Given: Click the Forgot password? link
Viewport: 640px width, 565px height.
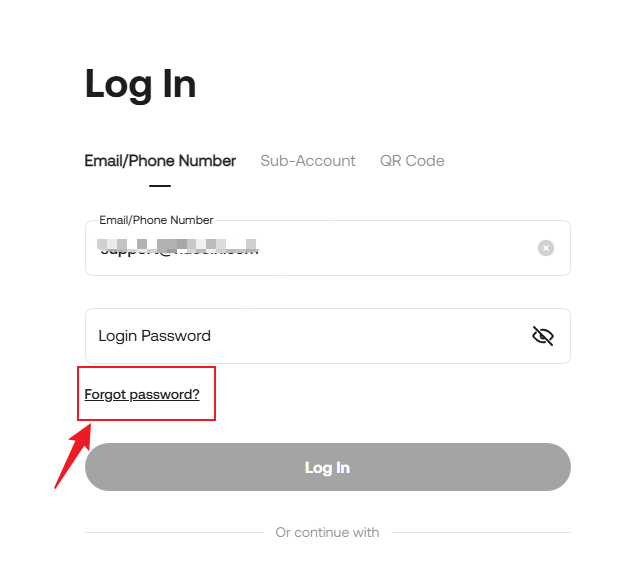Looking at the screenshot, I should [142, 395].
